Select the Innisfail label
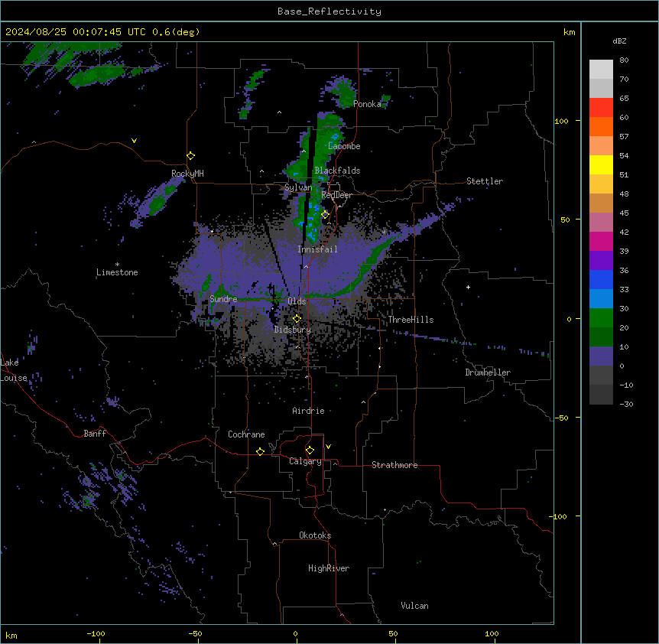 click(x=317, y=249)
